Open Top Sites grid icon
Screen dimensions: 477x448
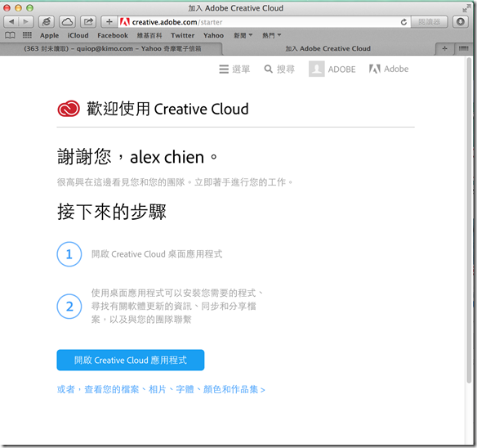coord(27,35)
